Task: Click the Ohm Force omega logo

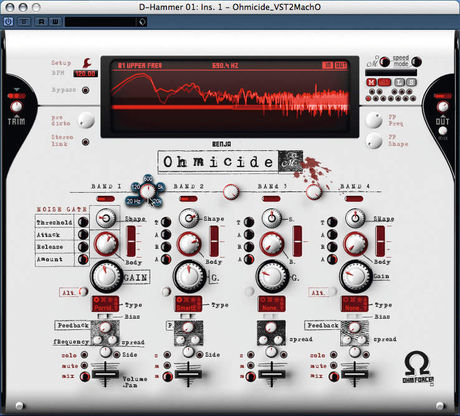Action: (418, 368)
